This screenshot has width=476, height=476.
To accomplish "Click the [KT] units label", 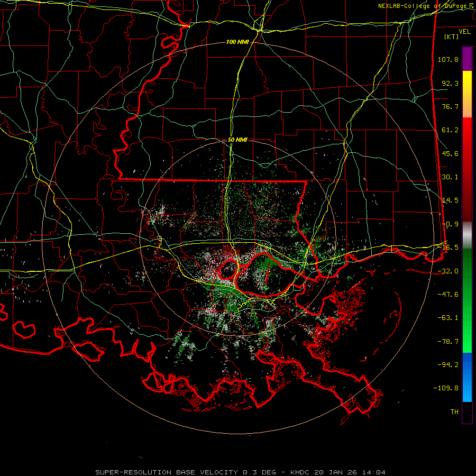I will coord(452,36).
